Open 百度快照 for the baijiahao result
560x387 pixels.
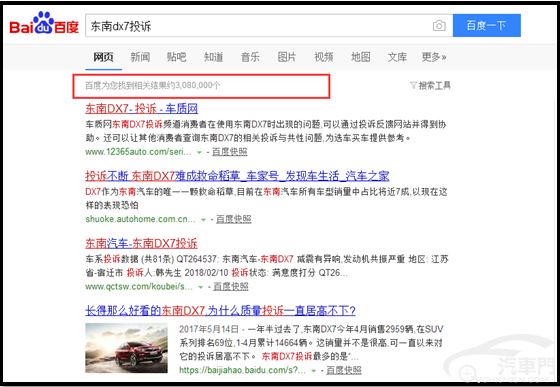(x=344, y=370)
